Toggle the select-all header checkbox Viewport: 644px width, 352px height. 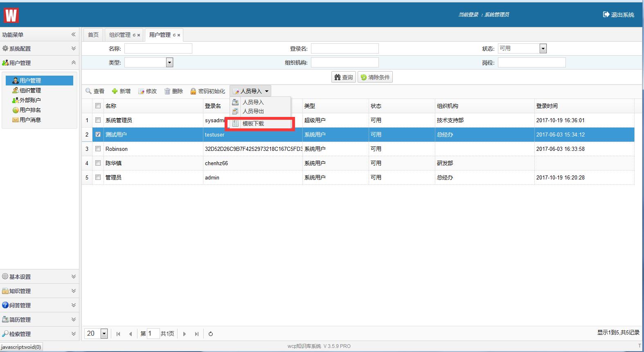(x=98, y=106)
